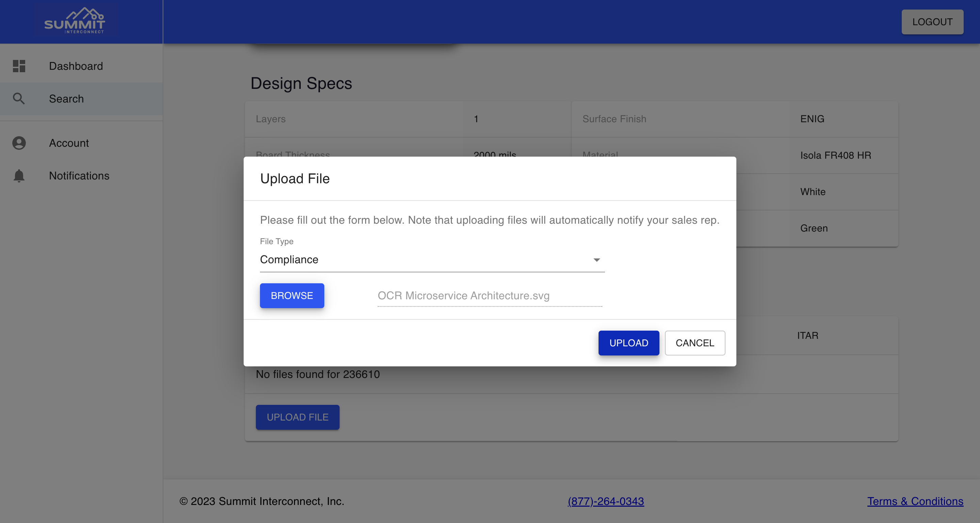The width and height of the screenshot is (980, 523).
Task: Open the Search menu item
Action: click(81, 99)
